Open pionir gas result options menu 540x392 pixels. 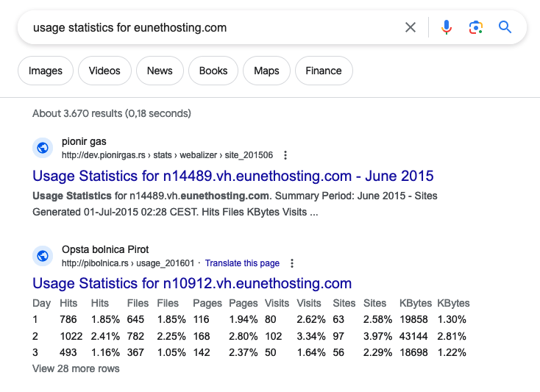coord(285,155)
